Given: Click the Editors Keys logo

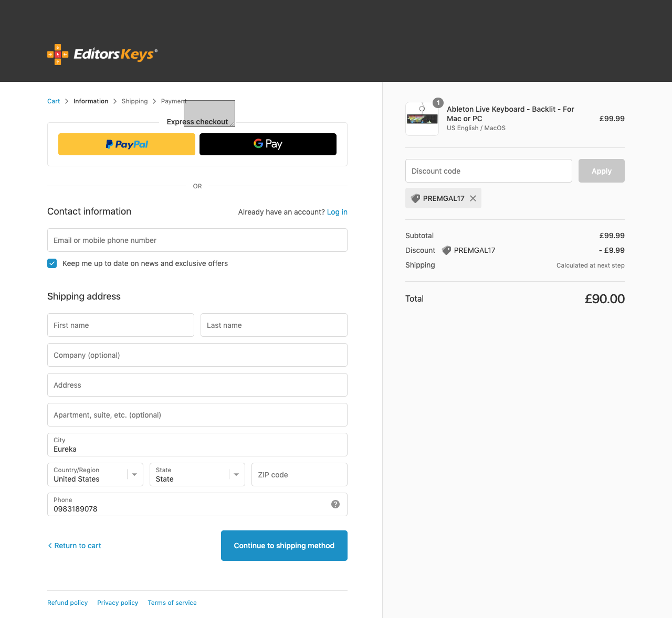Looking at the screenshot, I should click(102, 55).
